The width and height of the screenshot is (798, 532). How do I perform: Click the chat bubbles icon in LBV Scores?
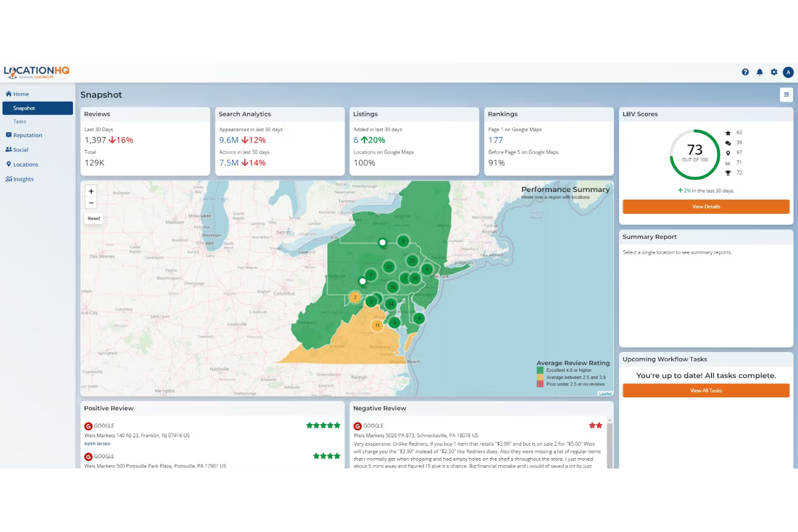click(728, 143)
